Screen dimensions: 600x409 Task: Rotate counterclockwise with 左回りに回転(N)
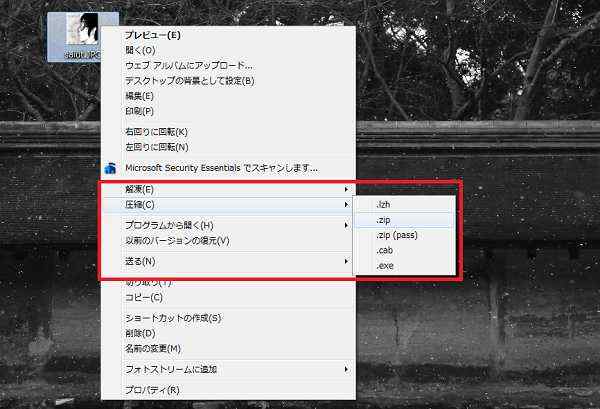(157, 146)
